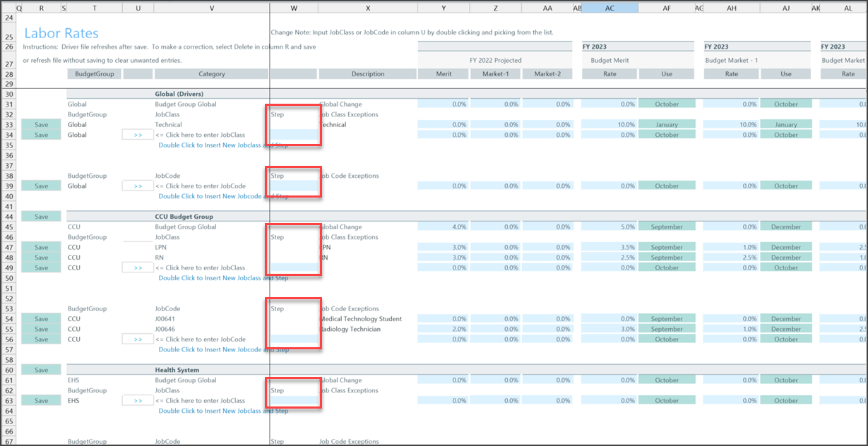The image size is (868, 446).
Task: Click the Budget Market - 1 heading
Action: [x=731, y=60]
